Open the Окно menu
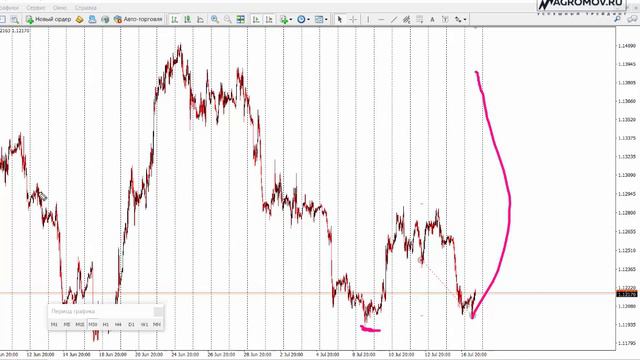The image size is (640, 360). coord(60,8)
